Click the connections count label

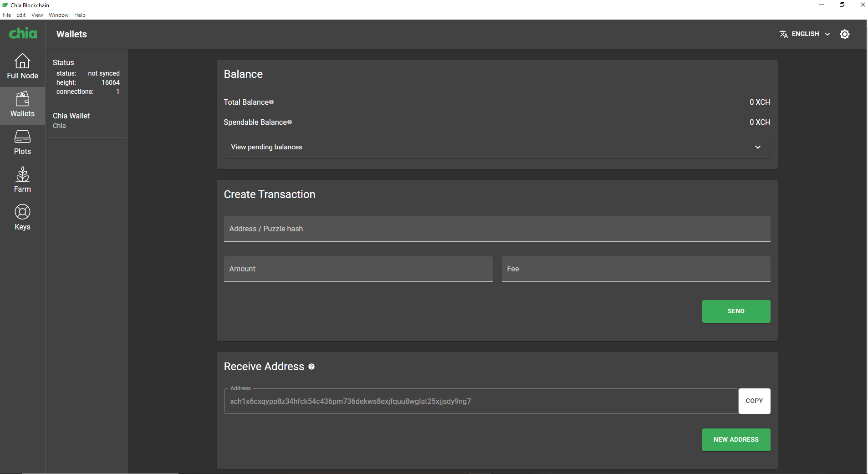point(75,92)
